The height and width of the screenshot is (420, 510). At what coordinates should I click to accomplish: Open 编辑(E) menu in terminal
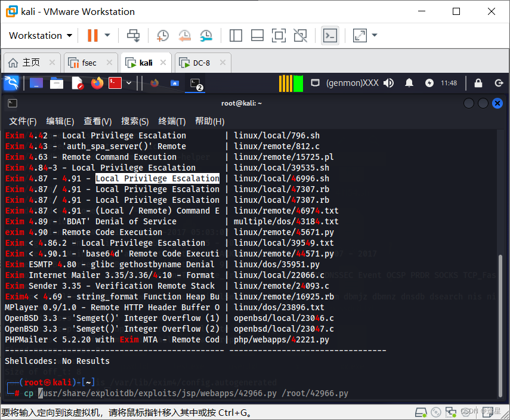pyautogui.click(x=60, y=121)
